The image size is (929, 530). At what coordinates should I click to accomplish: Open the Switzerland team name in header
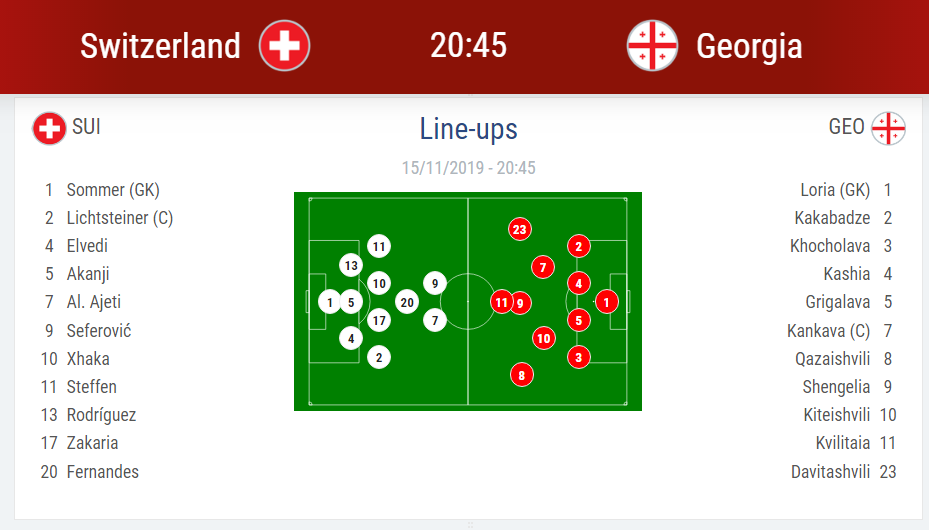click(x=160, y=46)
